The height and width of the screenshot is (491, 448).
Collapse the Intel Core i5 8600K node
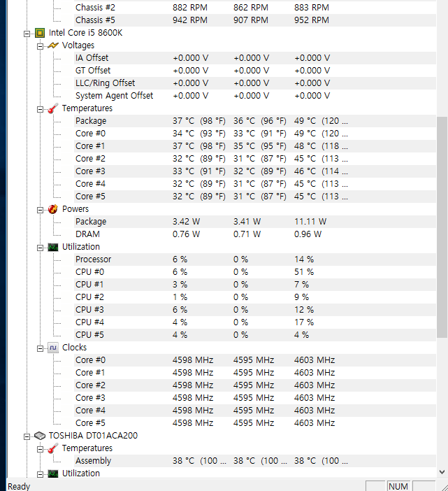click(x=27, y=33)
